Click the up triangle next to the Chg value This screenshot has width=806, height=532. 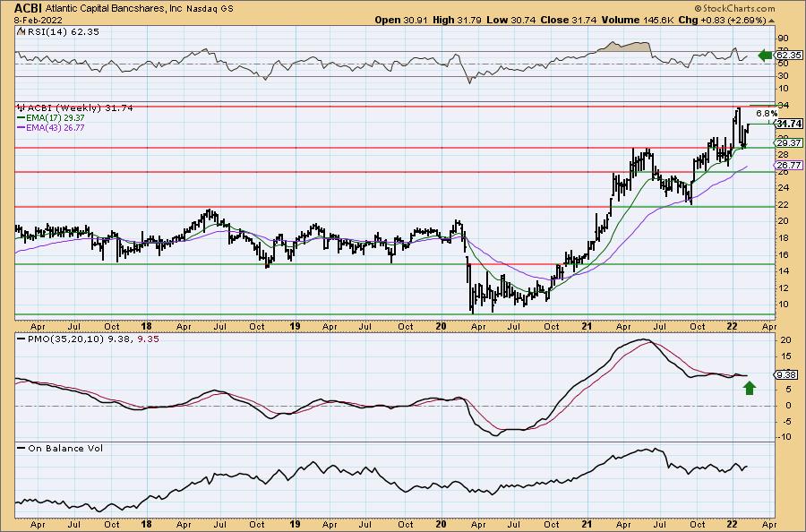coord(771,21)
